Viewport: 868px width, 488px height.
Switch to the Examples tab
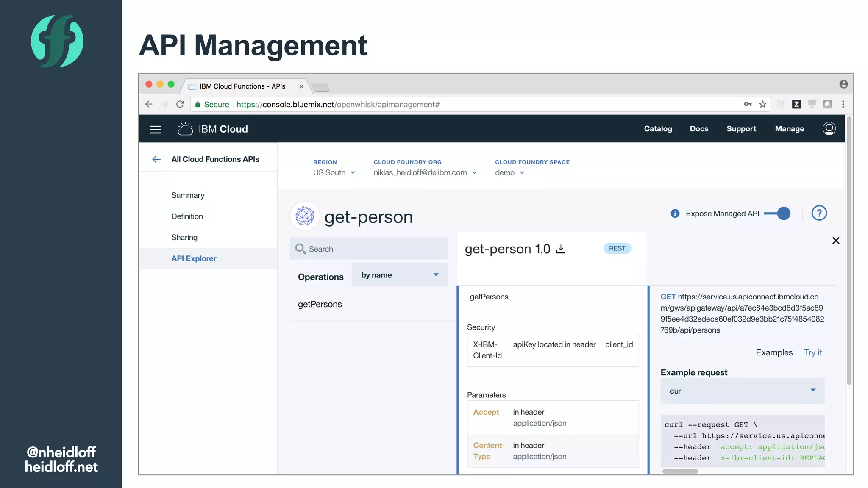pyautogui.click(x=774, y=352)
